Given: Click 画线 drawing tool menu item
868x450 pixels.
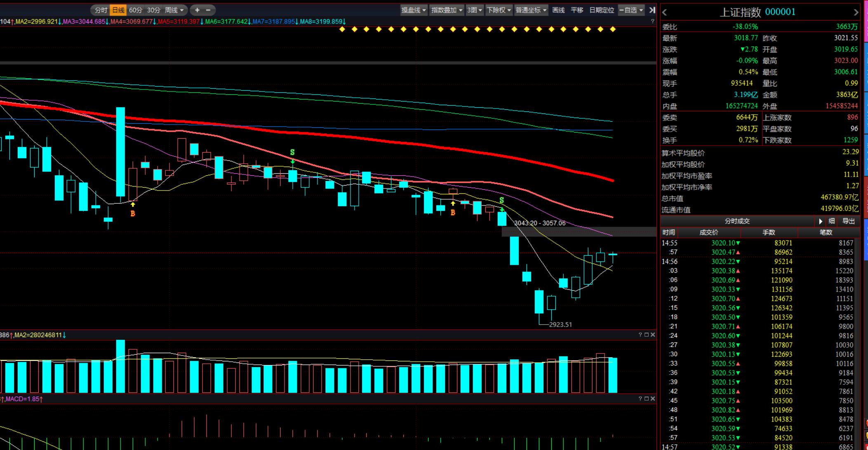Looking at the screenshot, I should (558, 10).
